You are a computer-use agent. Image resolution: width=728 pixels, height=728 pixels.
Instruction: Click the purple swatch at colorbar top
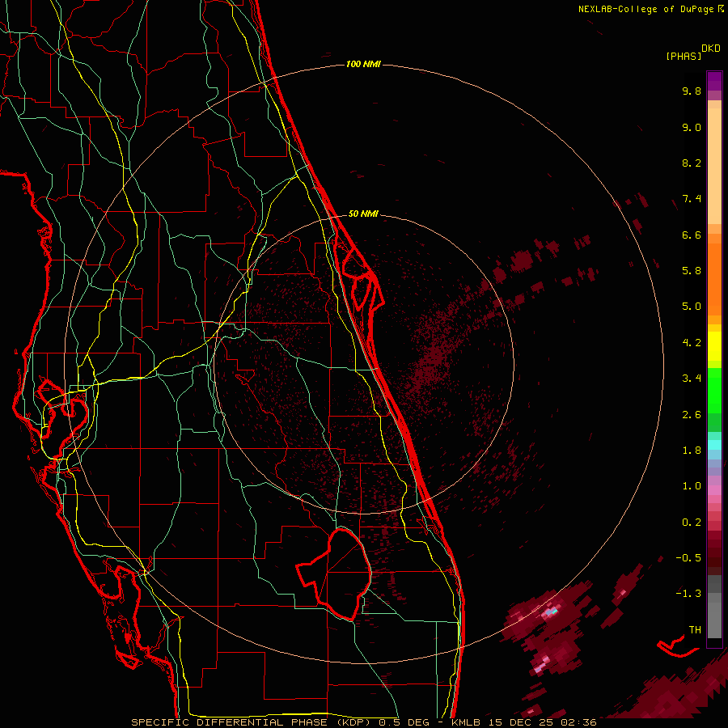pos(714,81)
